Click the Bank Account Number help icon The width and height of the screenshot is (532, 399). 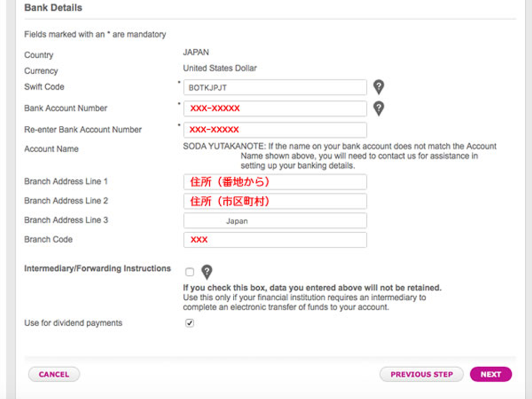(x=379, y=109)
